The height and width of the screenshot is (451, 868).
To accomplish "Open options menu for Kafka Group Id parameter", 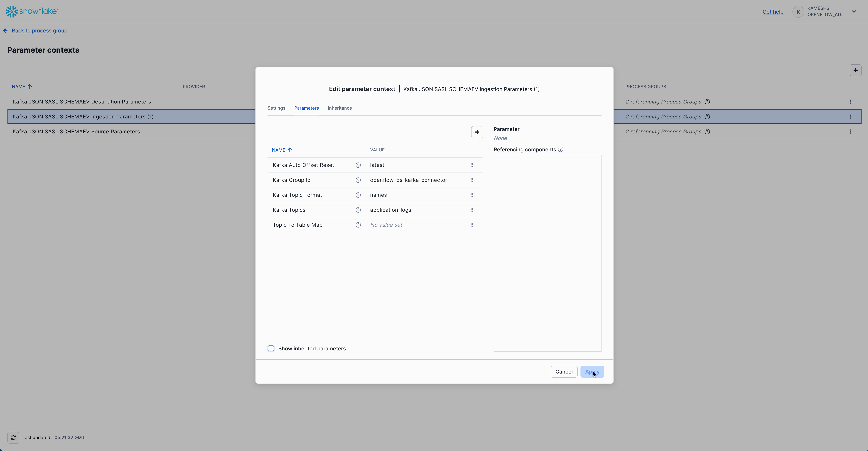I will tap(472, 180).
